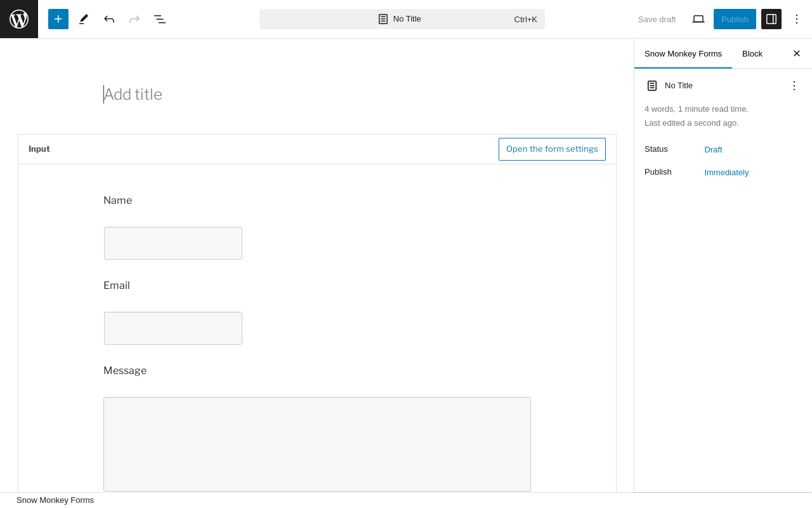The height and width of the screenshot is (508, 812).
Task: Select the Tools pencil icon
Action: [84, 19]
